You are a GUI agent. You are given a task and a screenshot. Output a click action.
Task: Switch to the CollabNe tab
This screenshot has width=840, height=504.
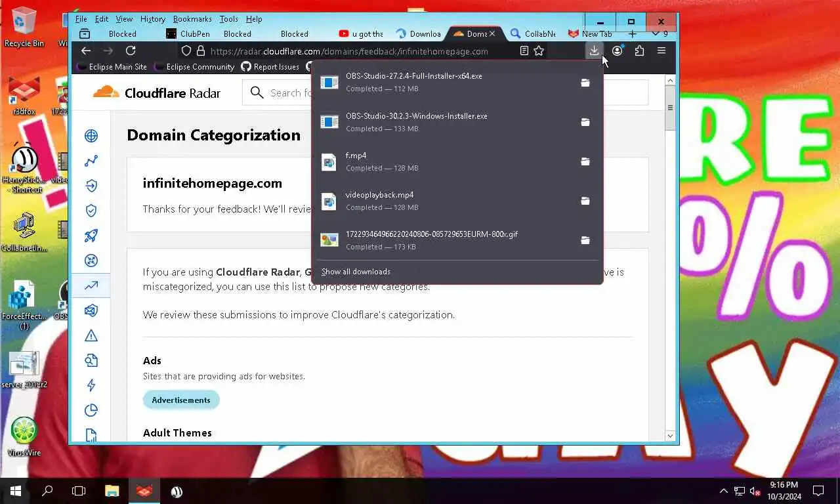[533, 33]
